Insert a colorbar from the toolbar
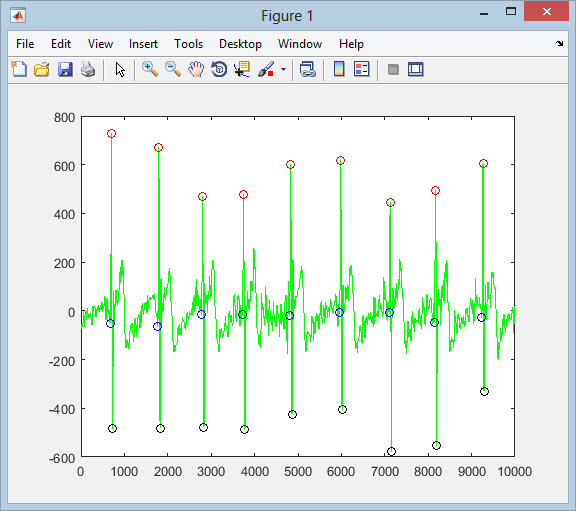This screenshot has height=511, width=576. pos(339,69)
